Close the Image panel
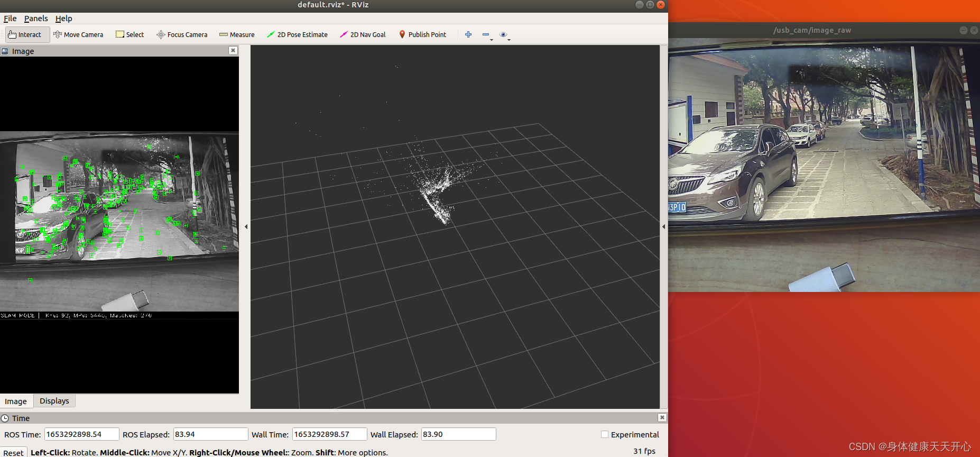This screenshot has height=457, width=980. point(233,50)
